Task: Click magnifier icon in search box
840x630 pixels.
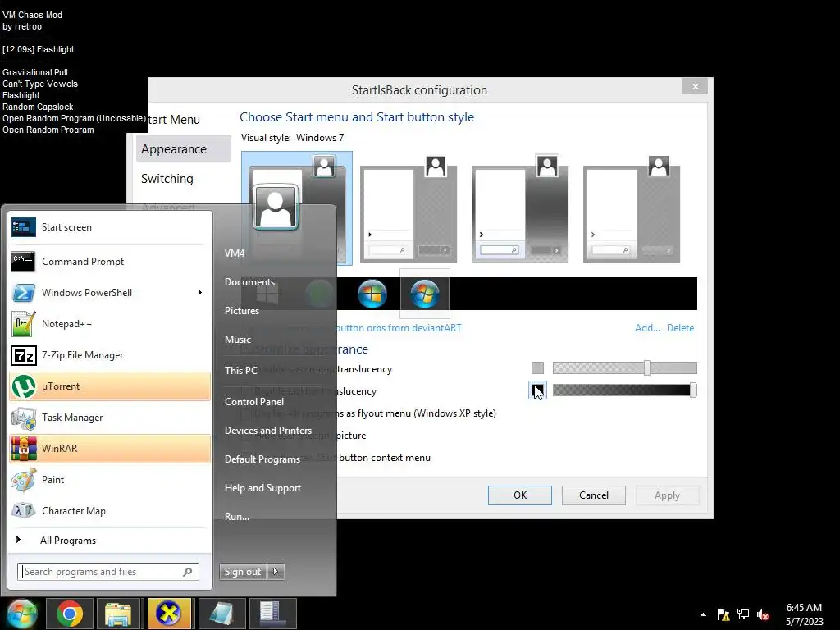Action: pos(188,572)
